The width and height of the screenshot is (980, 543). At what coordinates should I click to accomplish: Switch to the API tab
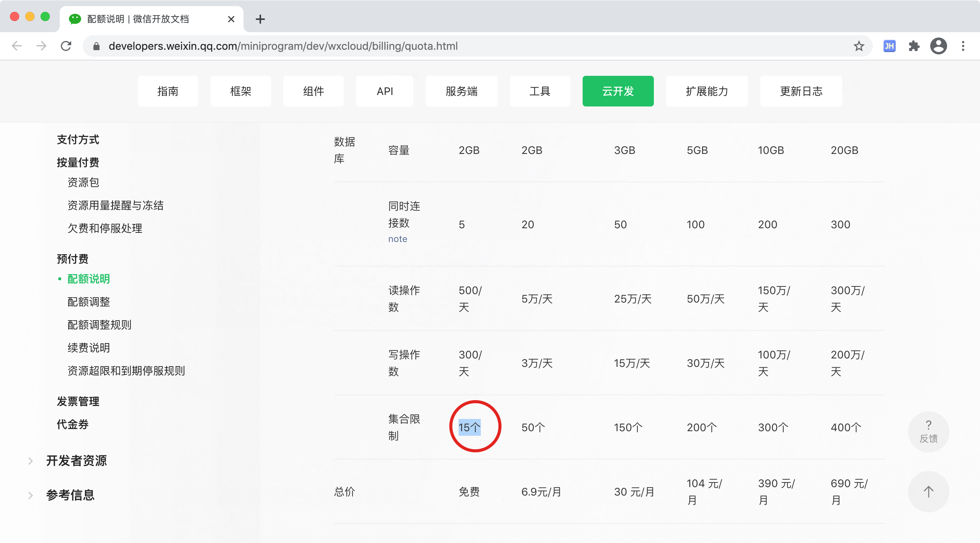point(385,91)
